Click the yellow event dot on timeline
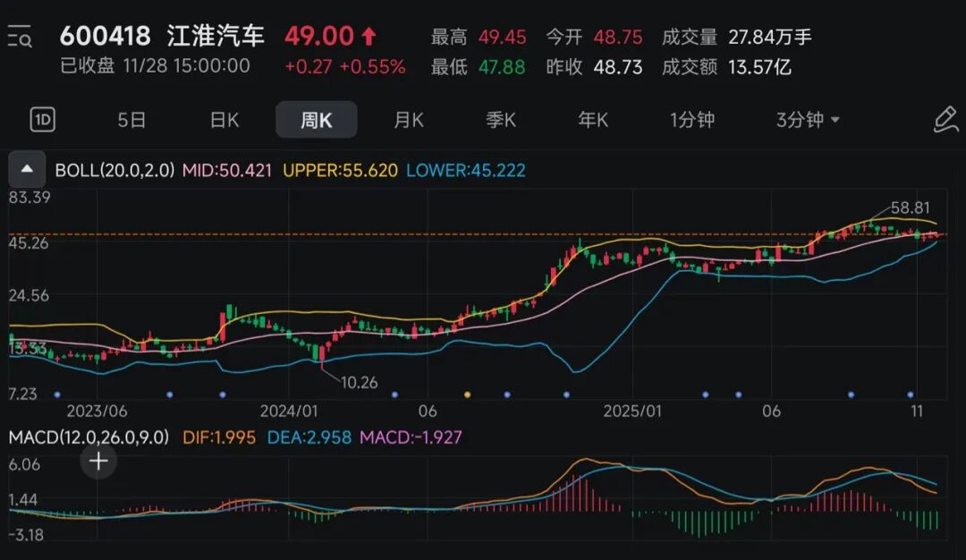 (x=467, y=395)
